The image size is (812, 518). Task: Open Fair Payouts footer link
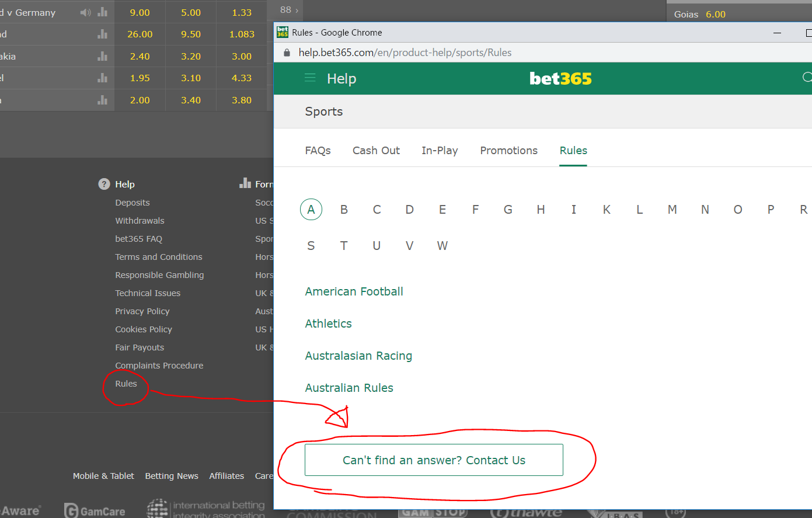(140, 347)
